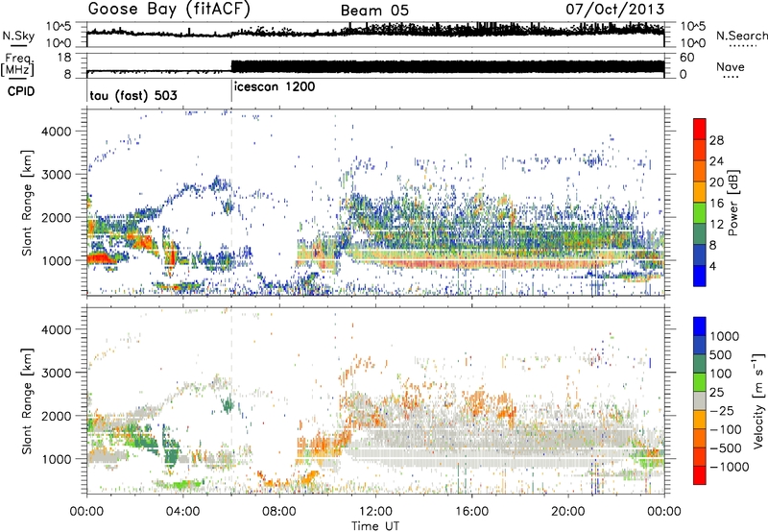Click the 'icescan 1200' CPID label
Viewport: 768px width, 532px height.
tap(275, 87)
